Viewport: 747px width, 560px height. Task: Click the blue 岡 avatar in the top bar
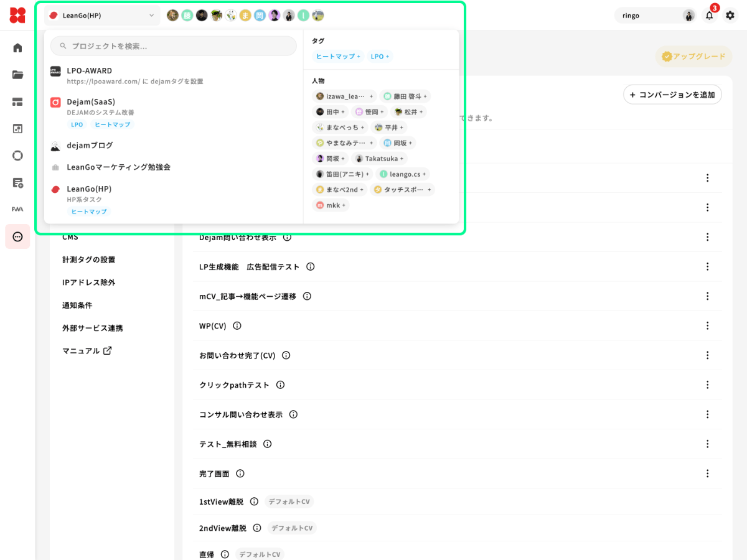click(x=260, y=16)
